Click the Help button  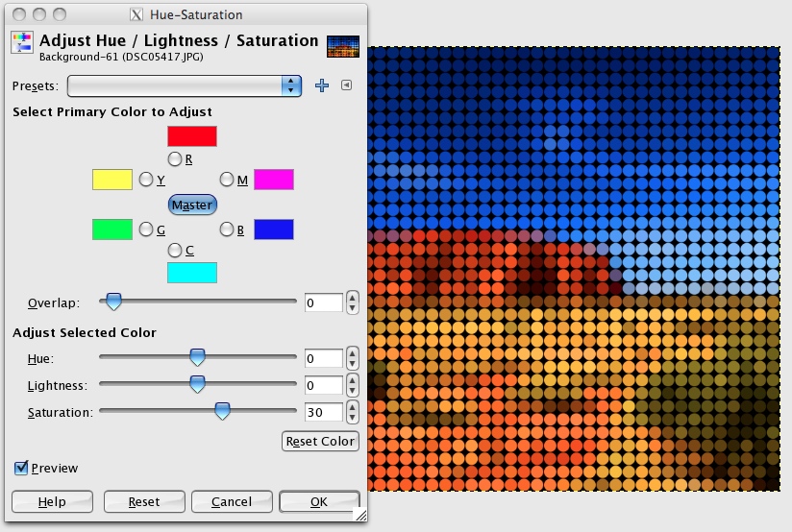pos(52,501)
